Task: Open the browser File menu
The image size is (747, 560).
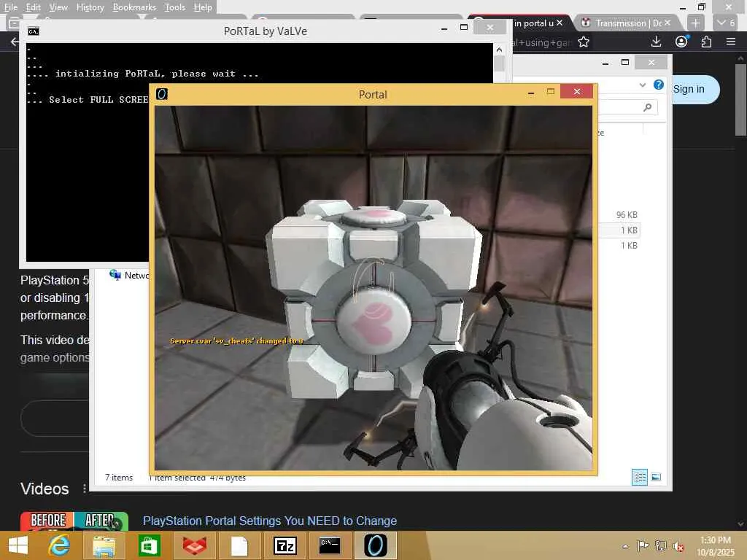Action: (x=10, y=7)
